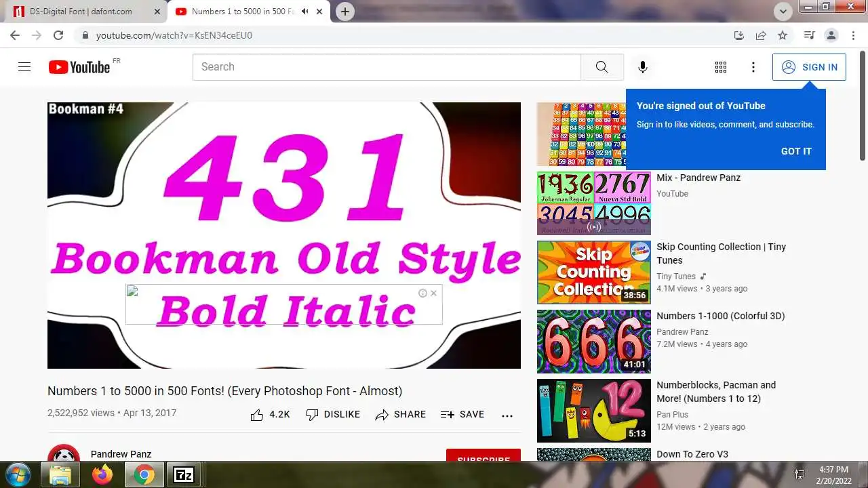Open Numbers 1-1000 (Colorful 3D) title
The image size is (868, 488).
[x=720, y=316]
